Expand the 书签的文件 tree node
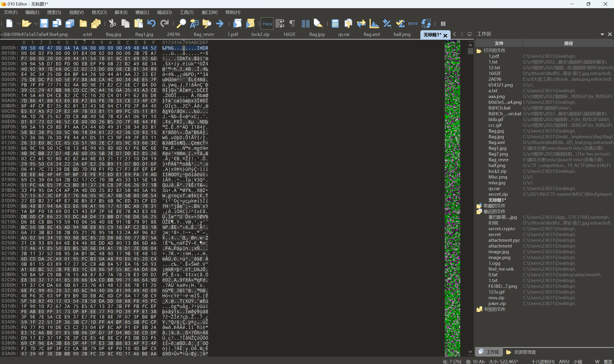This screenshot has height=364, width=614. (479, 309)
